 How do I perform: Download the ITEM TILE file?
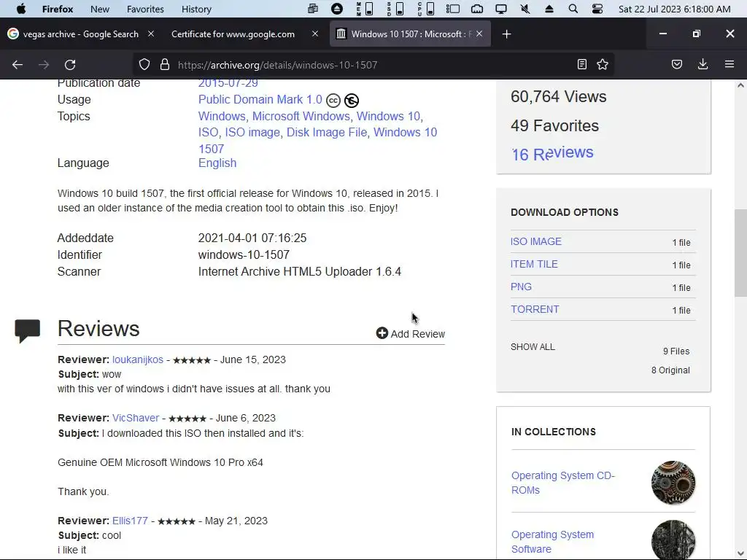pos(534,264)
